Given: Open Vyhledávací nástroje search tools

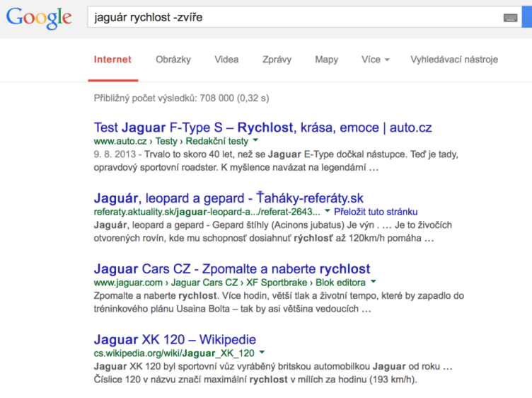Looking at the screenshot, I should 454,59.
